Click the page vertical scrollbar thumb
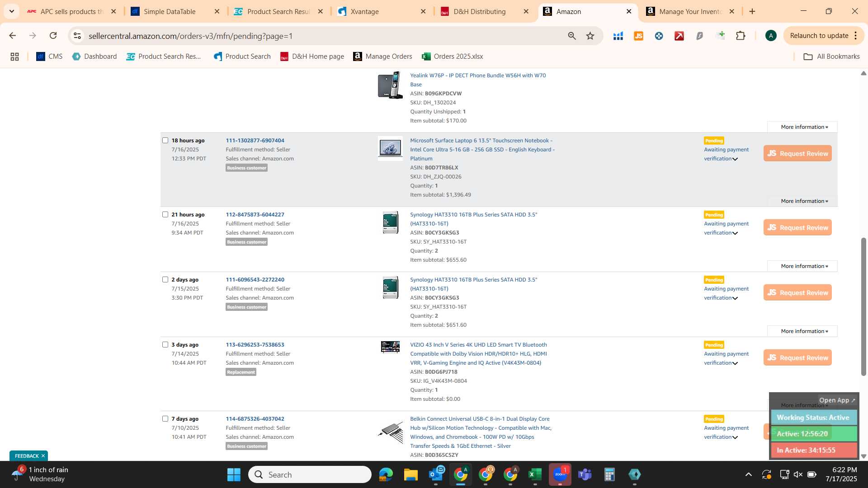Image resolution: width=868 pixels, height=488 pixels. [863, 306]
